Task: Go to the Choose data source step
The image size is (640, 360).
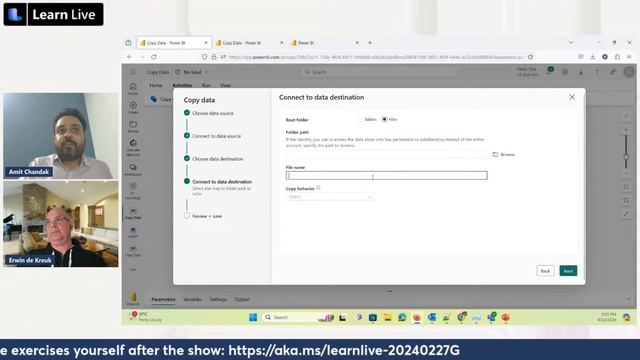Action: [213, 113]
